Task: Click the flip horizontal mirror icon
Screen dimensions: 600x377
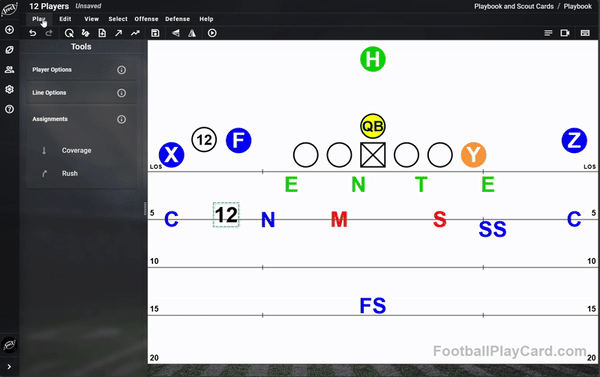Action: 192,33
